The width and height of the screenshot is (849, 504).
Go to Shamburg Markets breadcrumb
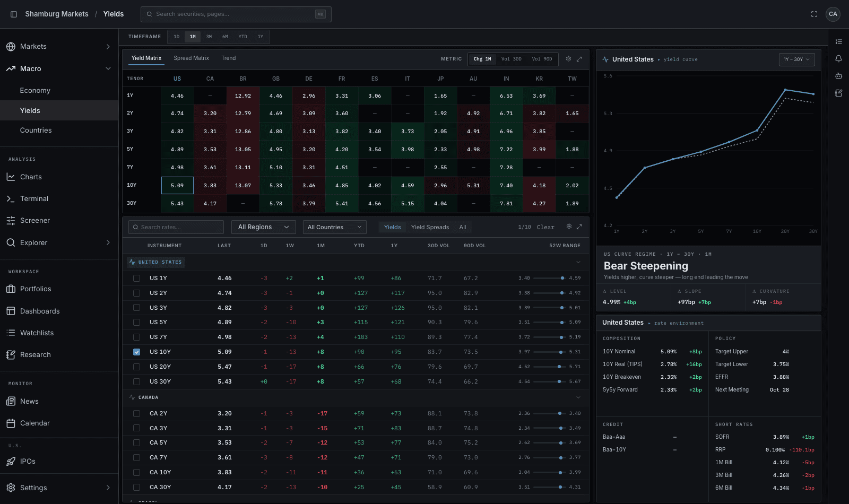pyautogui.click(x=57, y=14)
